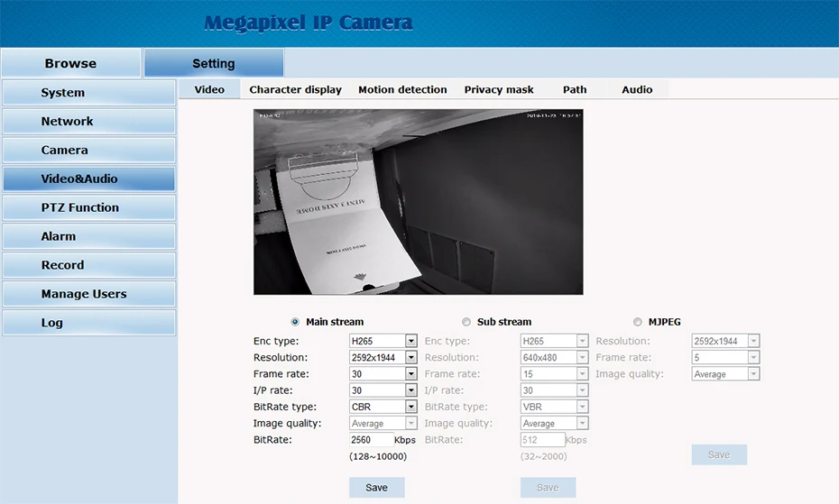The height and width of the screenshot is (504, 839).
Task: Open MJPEG Frame rate 5 dropdown
Action: (725, 357)
